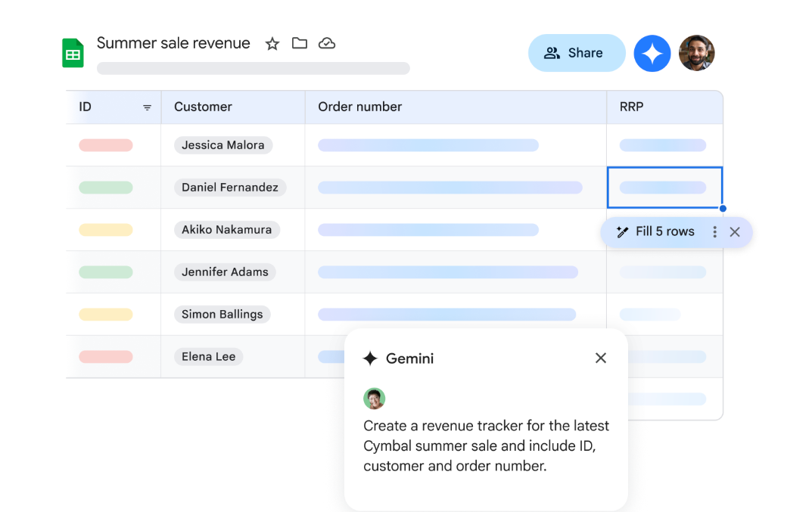812x512 pixels.
Task: Click the Elena Lee customer chip
Action: [x=208, y=356]
